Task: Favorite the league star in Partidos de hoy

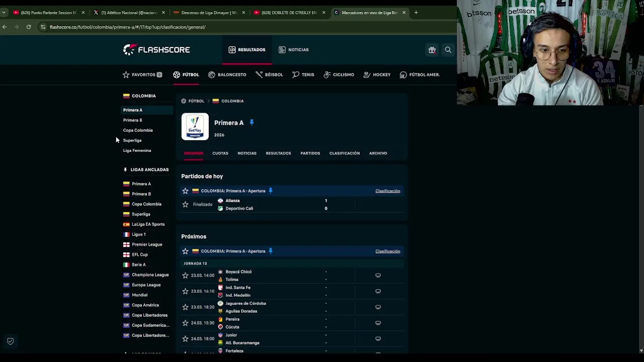Action: click(185, 191)
